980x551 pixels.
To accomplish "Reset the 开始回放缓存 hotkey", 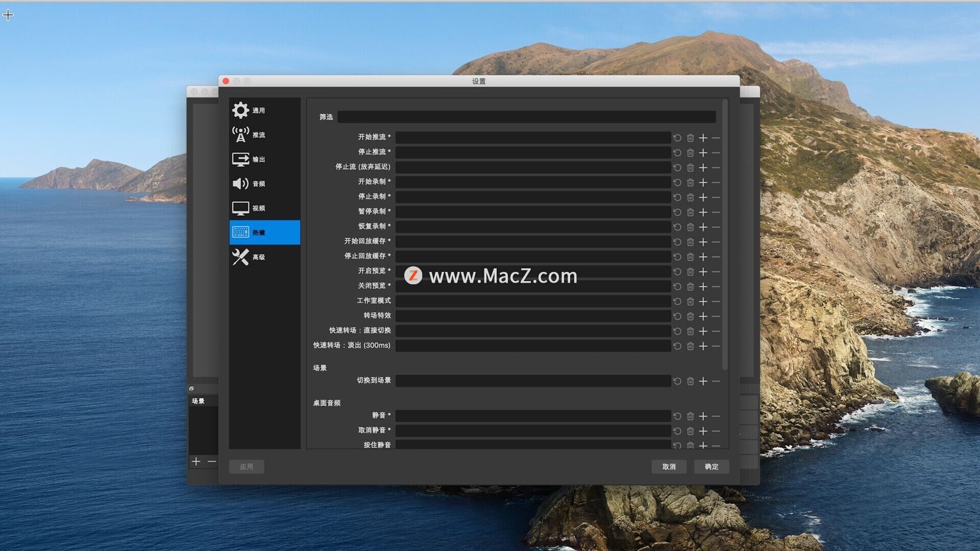I will [x=677, y=242].
